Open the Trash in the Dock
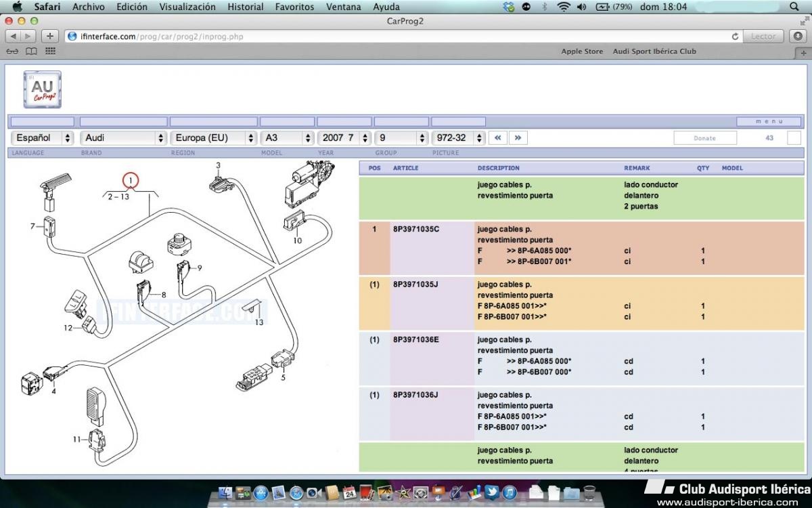The height and width of the screenshot is (508, 812). tap(589, 492)
